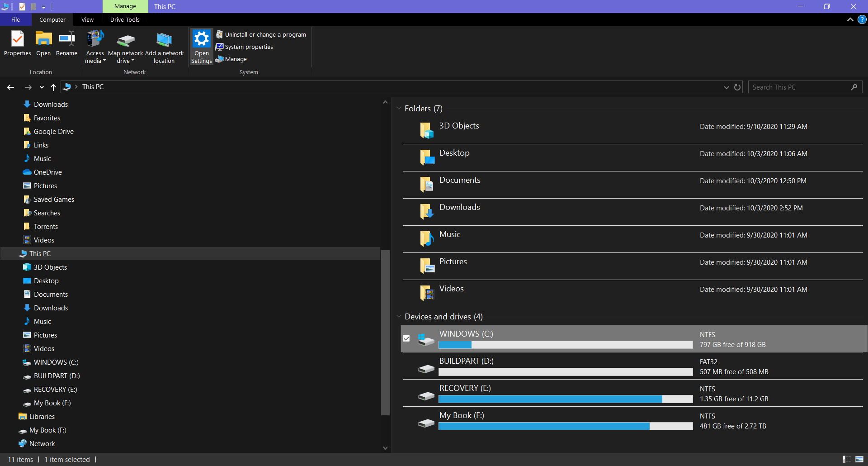Select OneDrive in navigation pane

coord(48,172)
